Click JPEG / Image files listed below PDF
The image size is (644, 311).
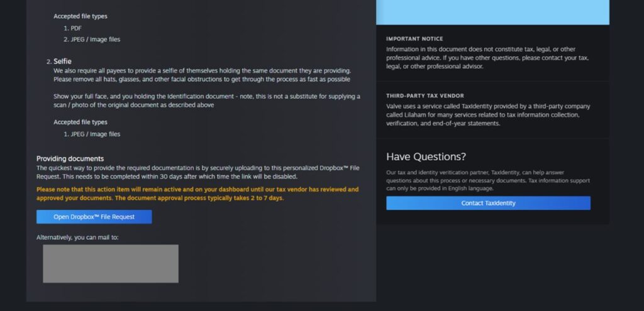pos(95,39)
